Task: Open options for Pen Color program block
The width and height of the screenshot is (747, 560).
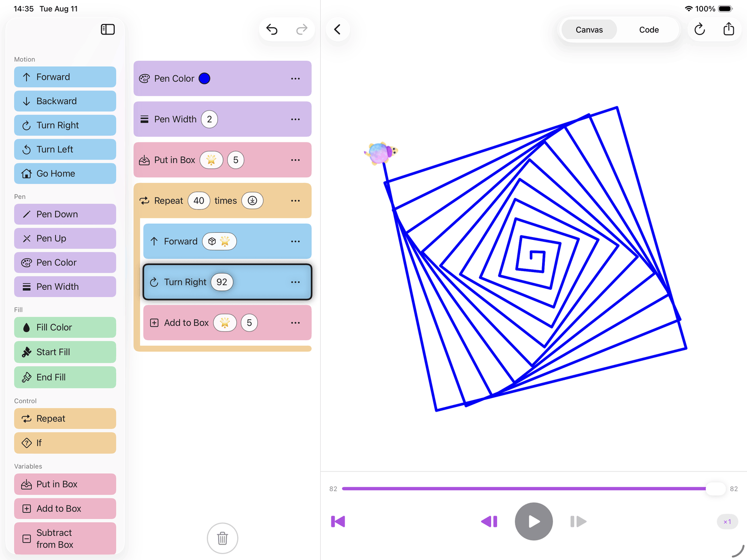Action: [x=296, y=78]
